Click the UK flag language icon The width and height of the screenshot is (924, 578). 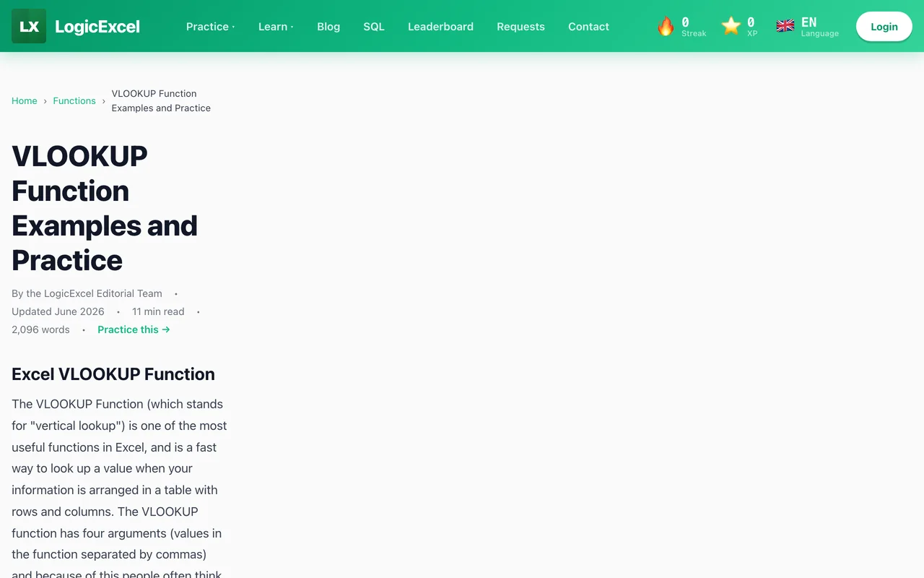[785, 26]
